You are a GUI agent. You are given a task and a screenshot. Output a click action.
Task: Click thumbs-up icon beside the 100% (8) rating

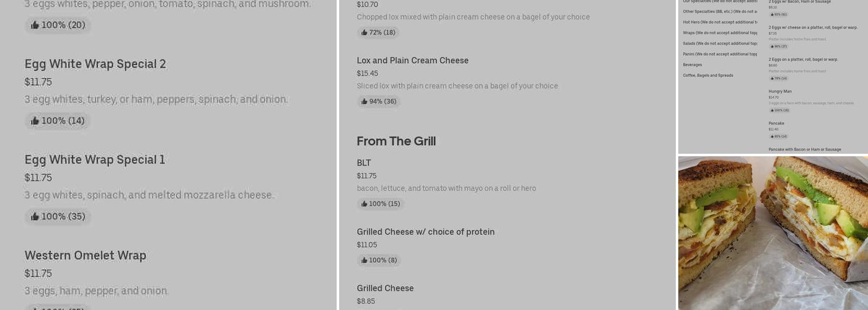tap(365, 260)
